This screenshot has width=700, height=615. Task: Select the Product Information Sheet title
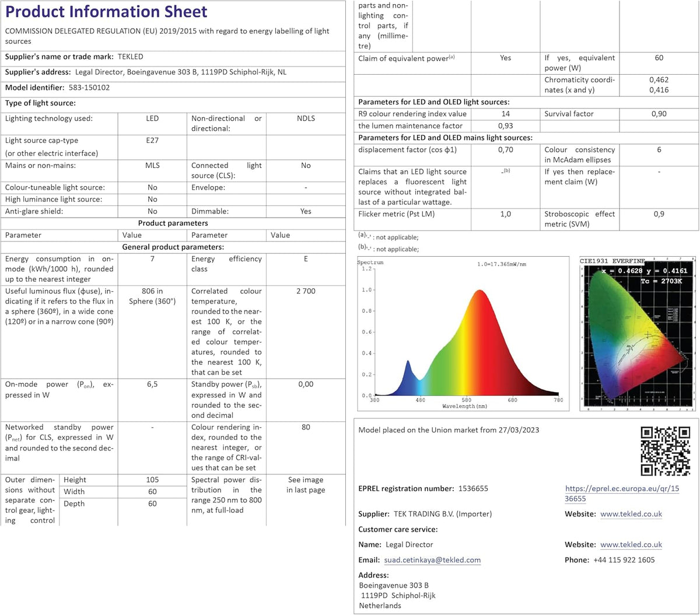[107, 12]
